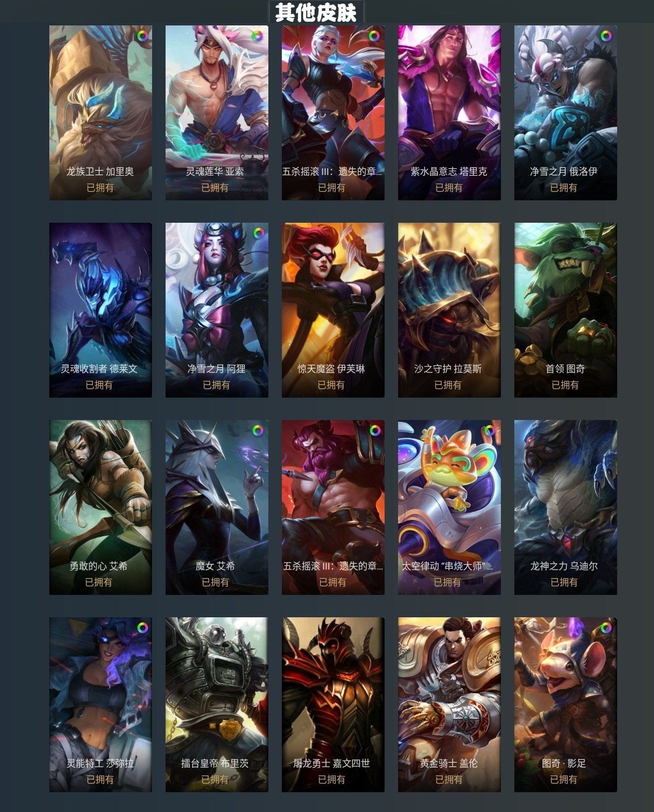Image resolution: width=654 pixels, height=812 pixels.
Task: Click the chroma icon on 龙族卫士 加里奥
Action: tap(142, 36)
